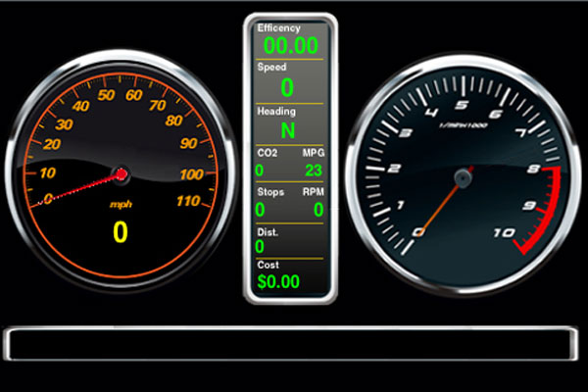Viewport: 588px width, 392px height.
Task: Click the RPM digital value
Action: coord(318,209)
